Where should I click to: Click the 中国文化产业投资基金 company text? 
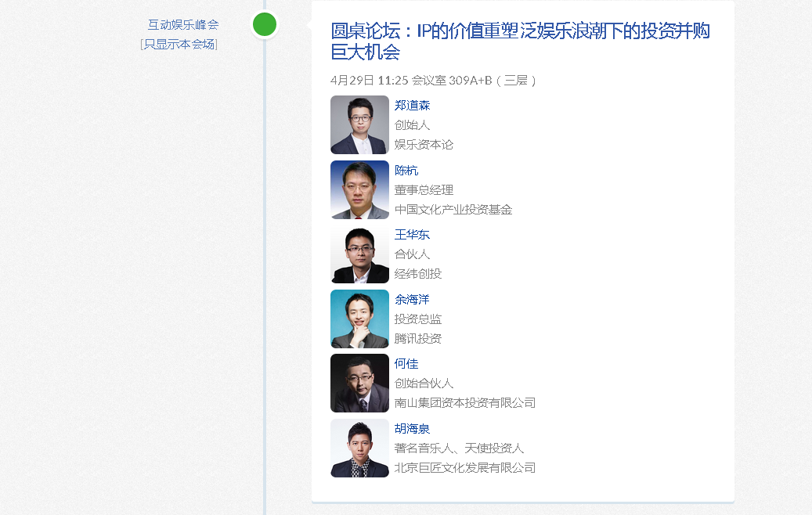click(x=453, y=210)
